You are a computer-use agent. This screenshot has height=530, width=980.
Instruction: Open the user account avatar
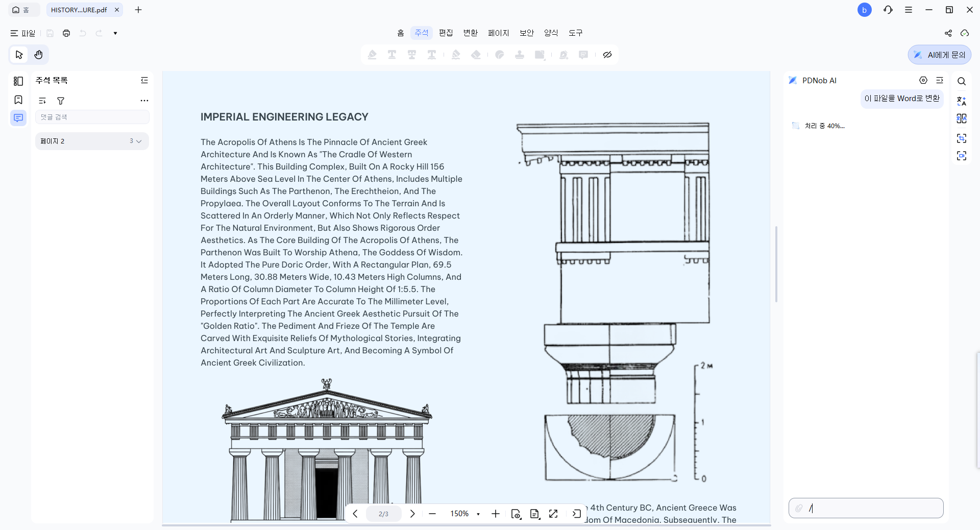click(865, 10)
